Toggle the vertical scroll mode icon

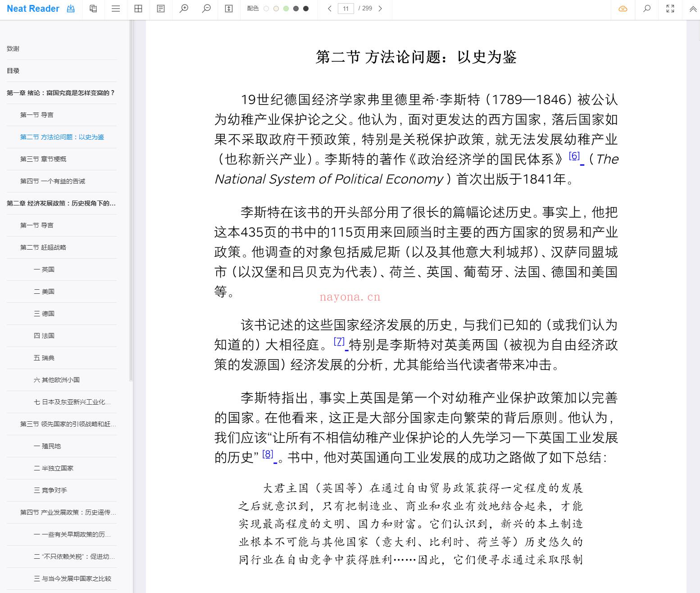(229, 9)
